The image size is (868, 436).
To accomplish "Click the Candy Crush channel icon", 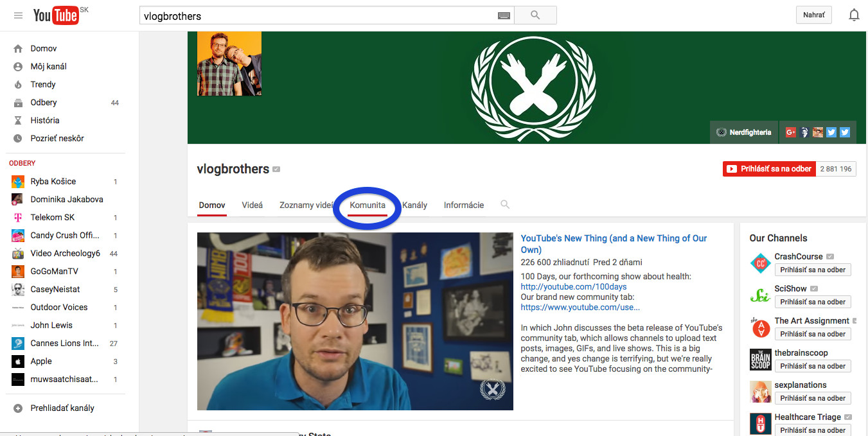I will 18,235.
